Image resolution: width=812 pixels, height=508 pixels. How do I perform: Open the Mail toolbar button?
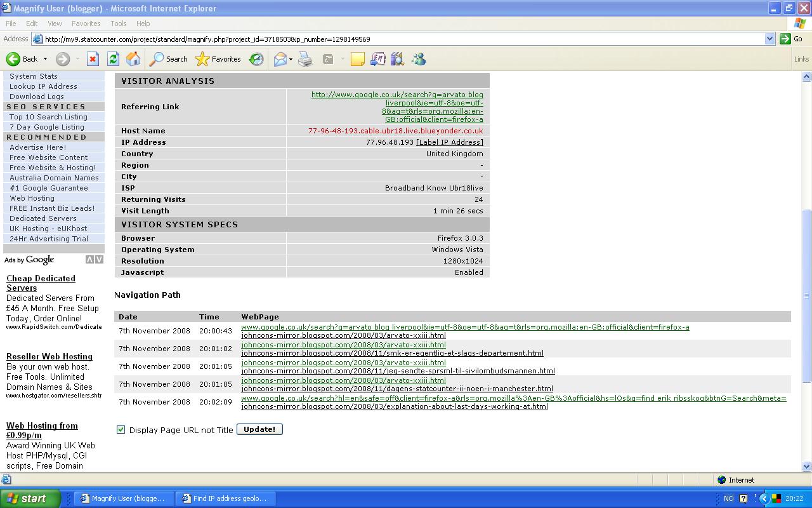[x=280, y=59]
